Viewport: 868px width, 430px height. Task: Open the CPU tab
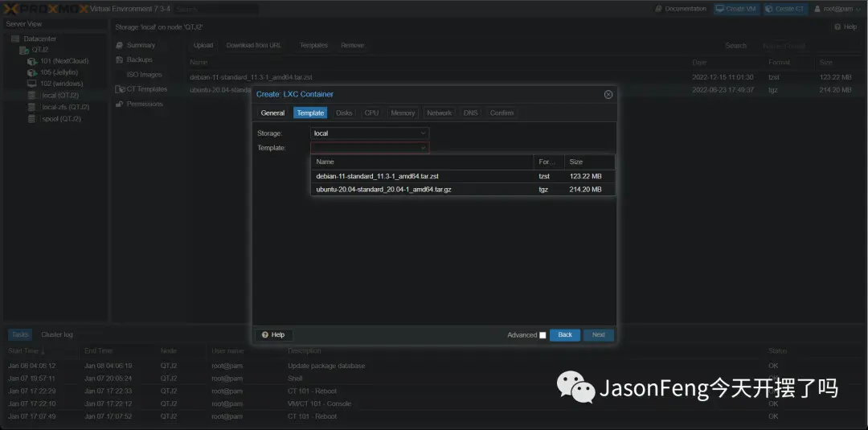[x=371, y=113]
